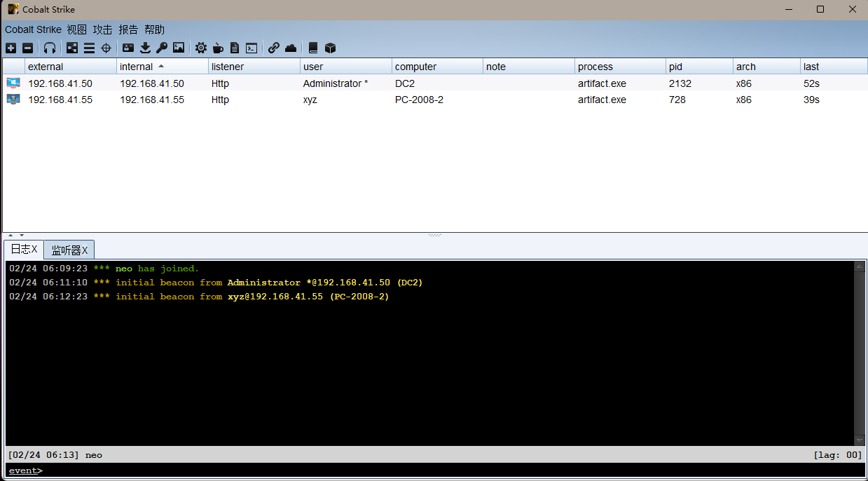The height and width of the screenshot is (481, 868).
Task: Select the 52s last check-in cell
Action: pos(834,83)
